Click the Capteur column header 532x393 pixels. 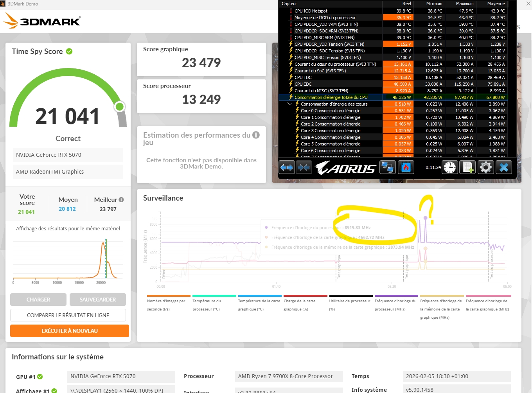(289, 4)
